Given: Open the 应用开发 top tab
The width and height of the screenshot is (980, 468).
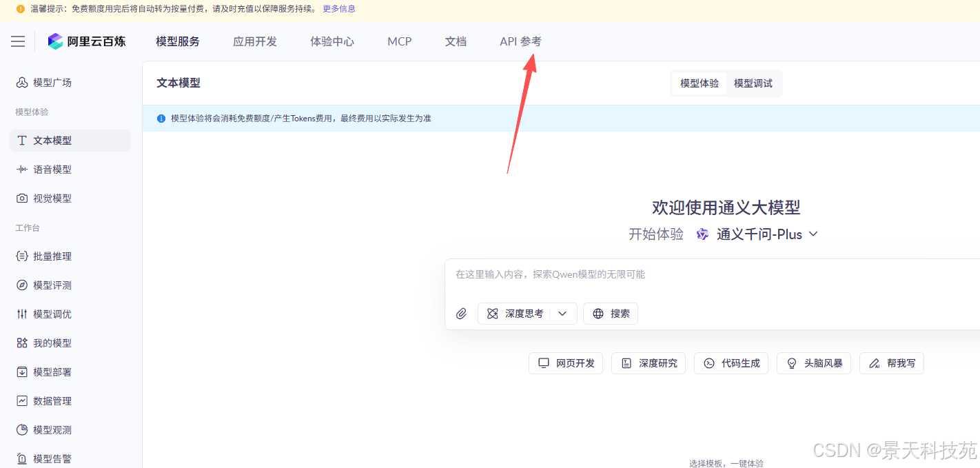Looking at the screenshot, I should [255, 41].
